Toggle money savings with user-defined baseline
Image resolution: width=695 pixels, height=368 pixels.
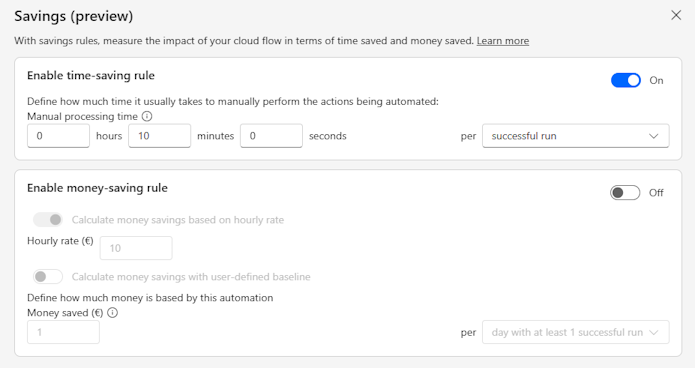(48, 277)
